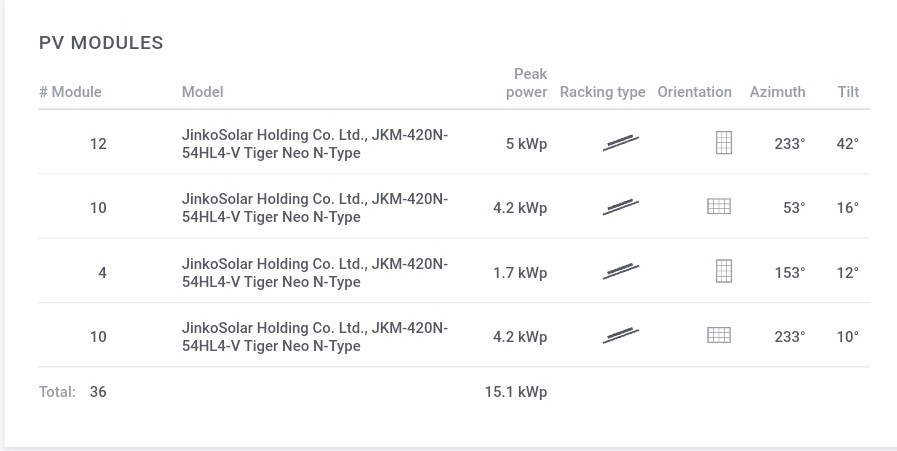Click the 'Racking type' column header
Viewport: 897px width, 451px height.
tap(602, 92)
